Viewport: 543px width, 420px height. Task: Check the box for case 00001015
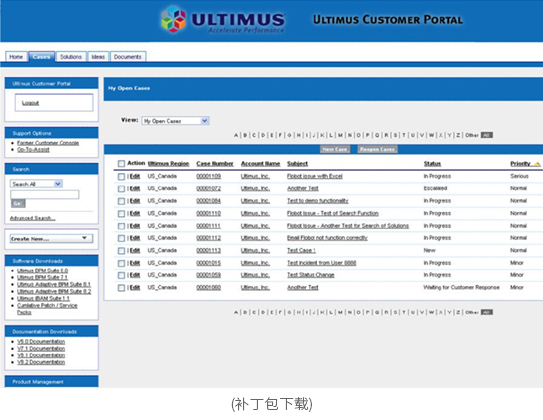121,263
